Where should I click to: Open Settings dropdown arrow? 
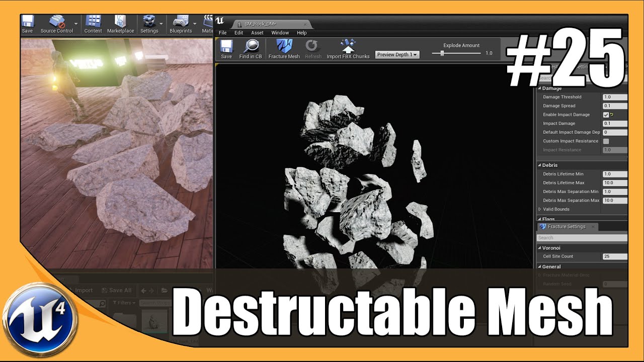[x=162, y=24]
